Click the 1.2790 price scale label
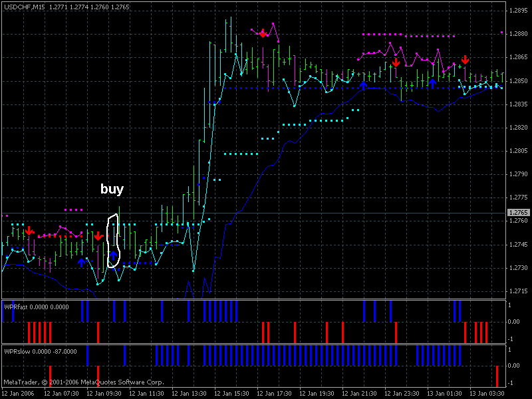The height and width of the screenshot is (399, 532). 519,174
